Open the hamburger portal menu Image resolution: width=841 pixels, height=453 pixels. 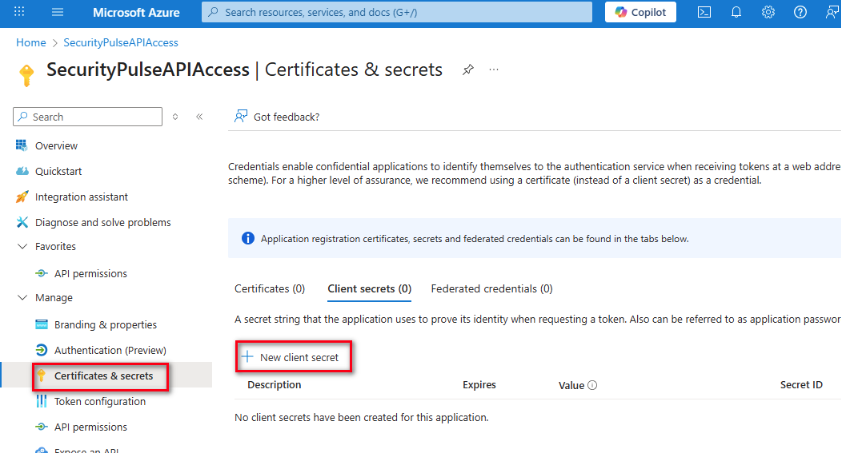coord(57,12)
